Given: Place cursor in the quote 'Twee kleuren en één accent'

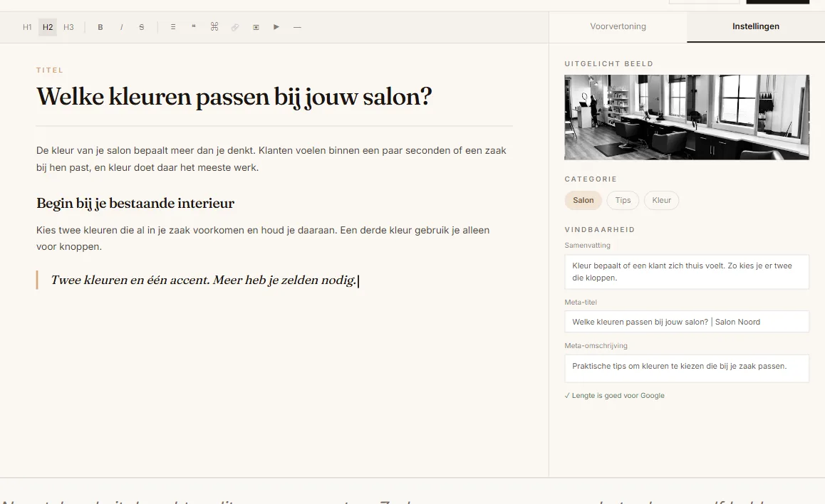Looking at the screenshot, I should tap(204, 280).
